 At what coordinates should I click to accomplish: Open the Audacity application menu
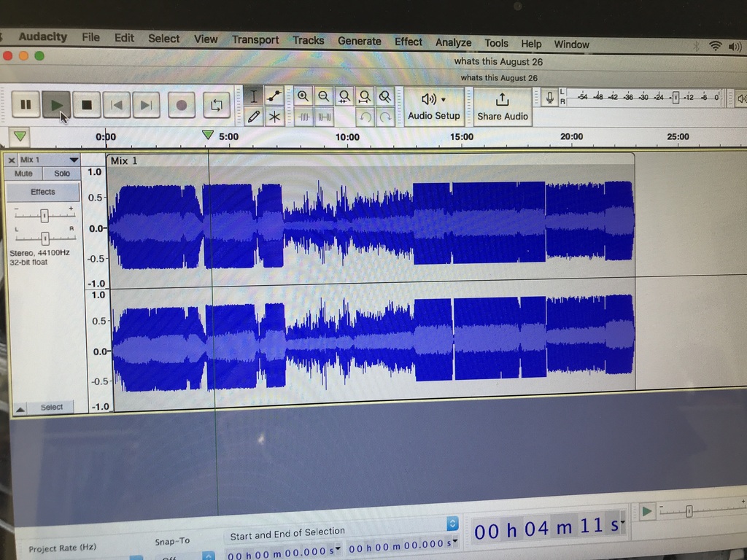(42, 36)
